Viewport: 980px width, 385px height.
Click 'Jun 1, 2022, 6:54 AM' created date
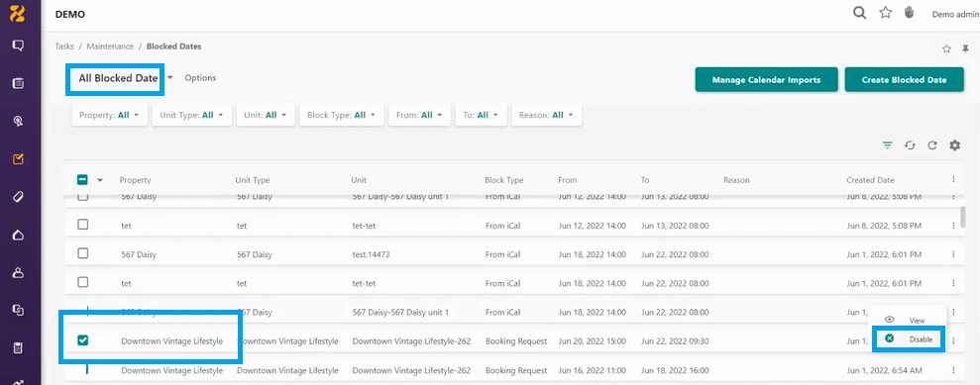coord(884,370)
